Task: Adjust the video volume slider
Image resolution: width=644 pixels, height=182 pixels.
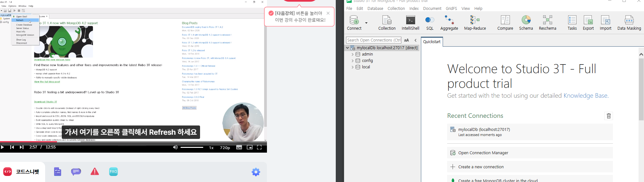Action: 192,148
